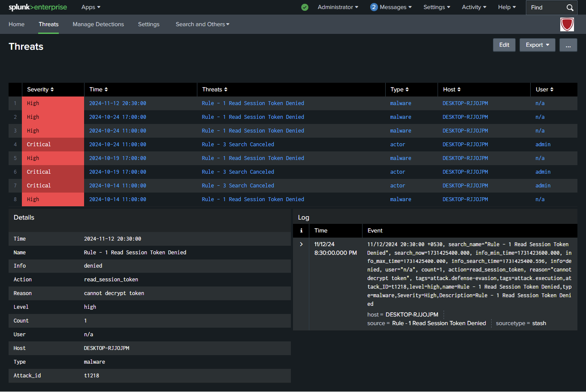586x392 pixels.
Task: Open the Help dropdown menu
Action: [507, 7]
